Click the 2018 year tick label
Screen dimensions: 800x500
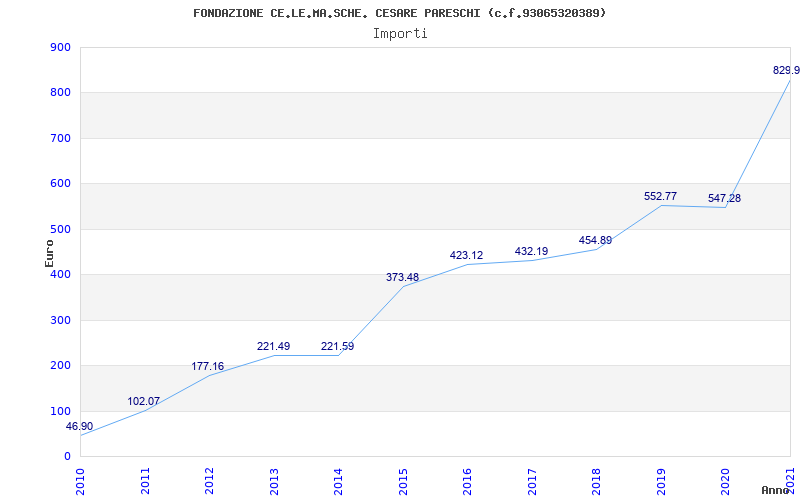coord(597,482)
